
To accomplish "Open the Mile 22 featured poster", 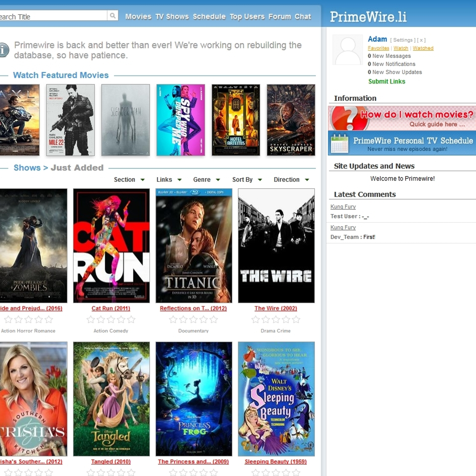I will (x=71, y=120).
